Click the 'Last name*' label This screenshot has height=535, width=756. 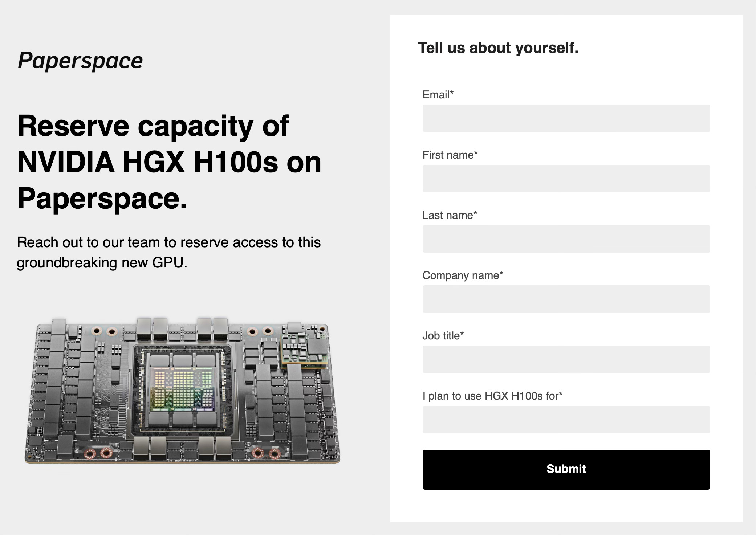pyautogui.click(x=450, y=215)
